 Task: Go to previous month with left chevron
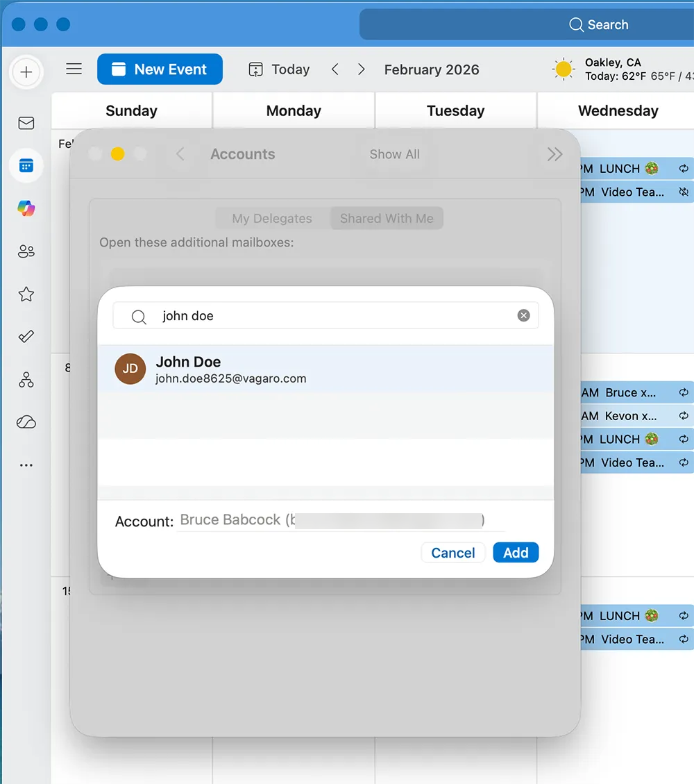[x=335, y=69]
